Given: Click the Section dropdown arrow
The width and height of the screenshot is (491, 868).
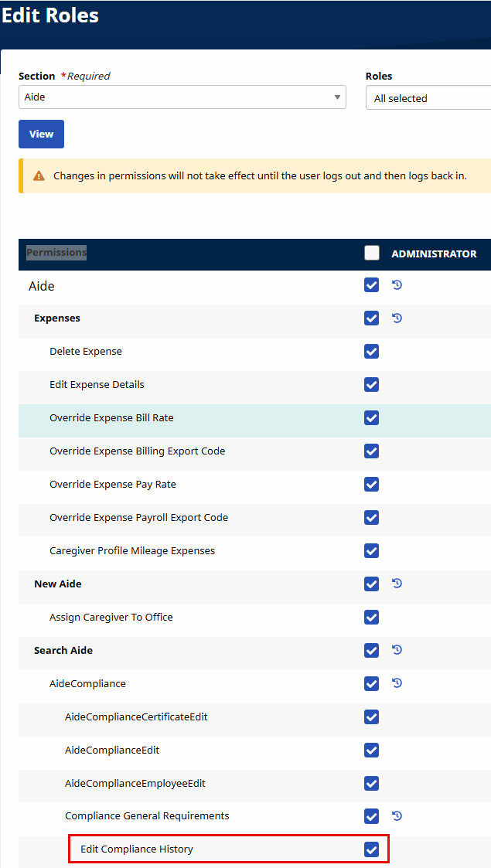Looking at the screenshot, I should 337,97.
